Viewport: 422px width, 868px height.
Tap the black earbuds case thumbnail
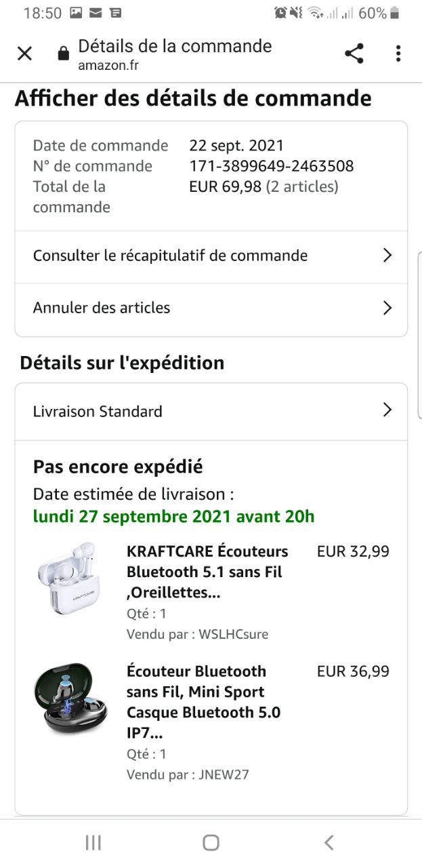[66, 698]
